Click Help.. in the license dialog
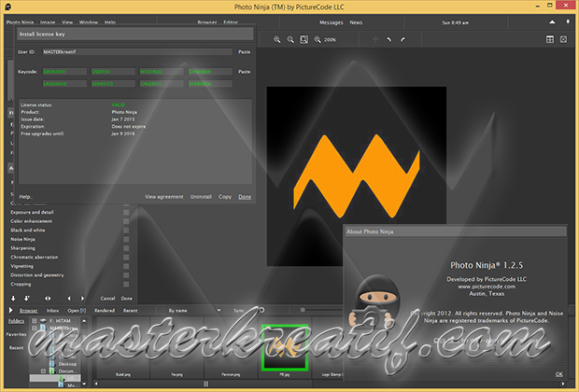The image size is (579, 392). point(26,197)
